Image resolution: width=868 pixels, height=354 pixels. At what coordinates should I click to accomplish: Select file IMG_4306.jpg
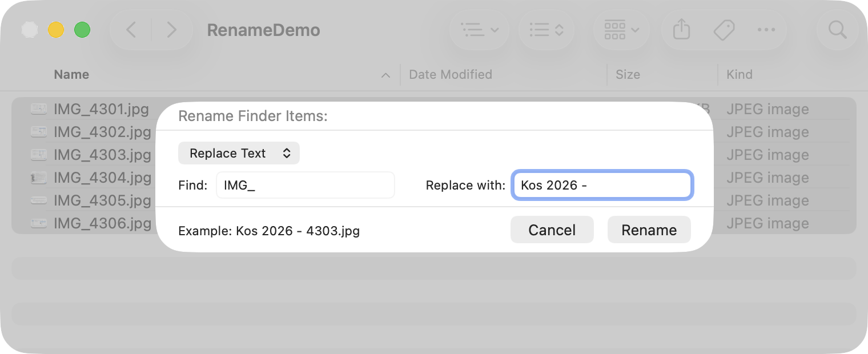(x=102, y=223)
